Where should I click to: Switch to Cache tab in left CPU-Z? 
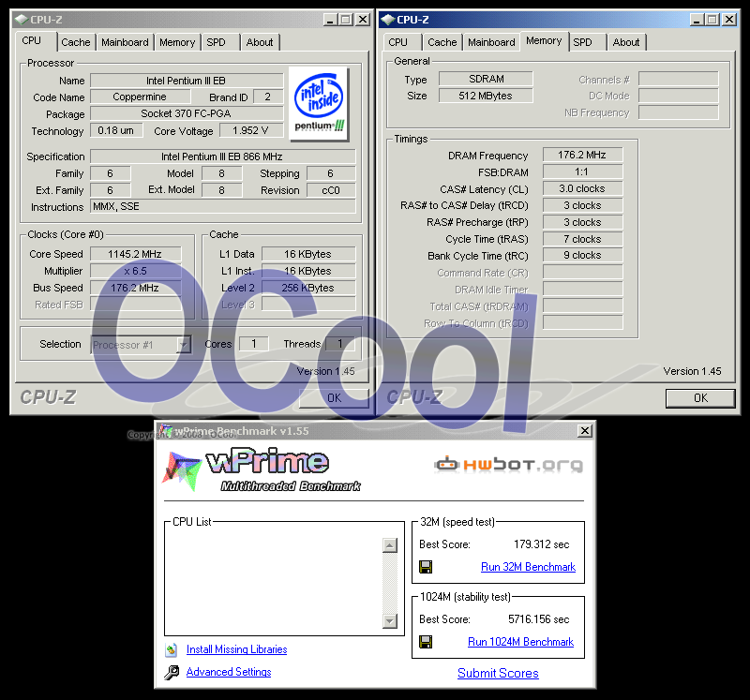pos(76,42)
